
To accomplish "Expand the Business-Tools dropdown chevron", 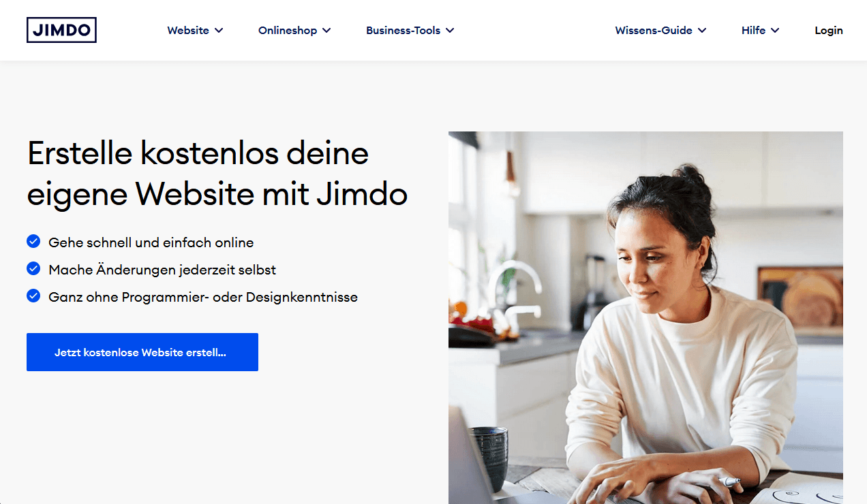I will [x=450, y=31].
